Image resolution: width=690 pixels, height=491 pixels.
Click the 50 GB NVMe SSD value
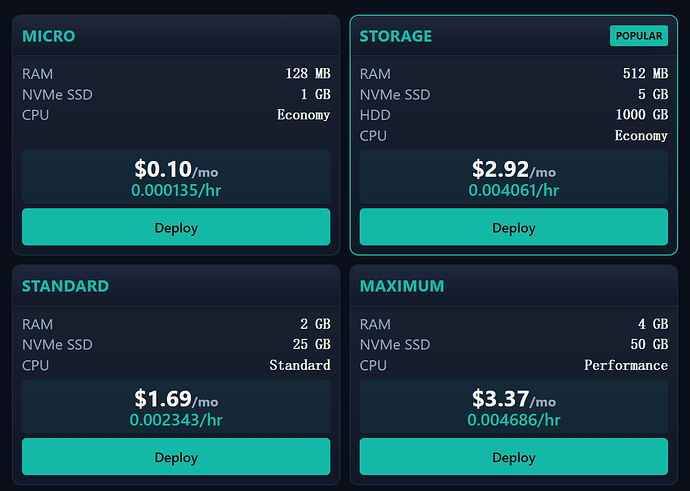(x=649, y=344)
